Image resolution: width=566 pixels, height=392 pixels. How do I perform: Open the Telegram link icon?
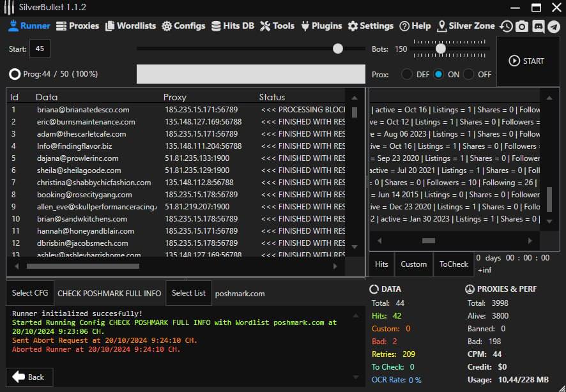[x=554, y=26]
